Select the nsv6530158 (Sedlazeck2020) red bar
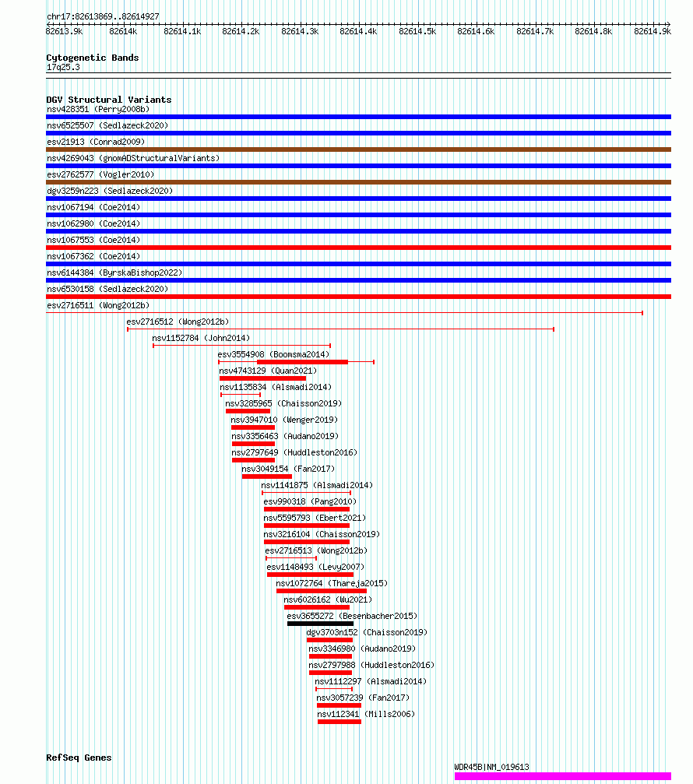The height and width of the screenshot is (784, 693). coord(358,297)
